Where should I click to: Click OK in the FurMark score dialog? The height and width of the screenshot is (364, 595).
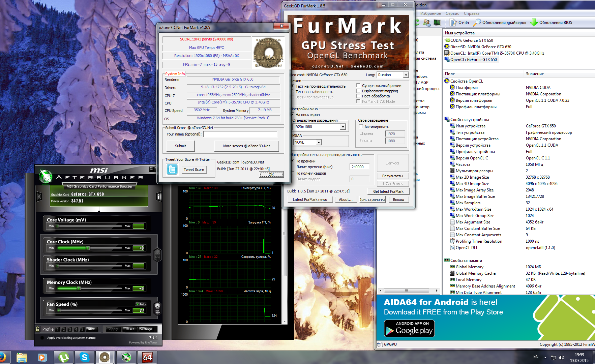(271, 175)
